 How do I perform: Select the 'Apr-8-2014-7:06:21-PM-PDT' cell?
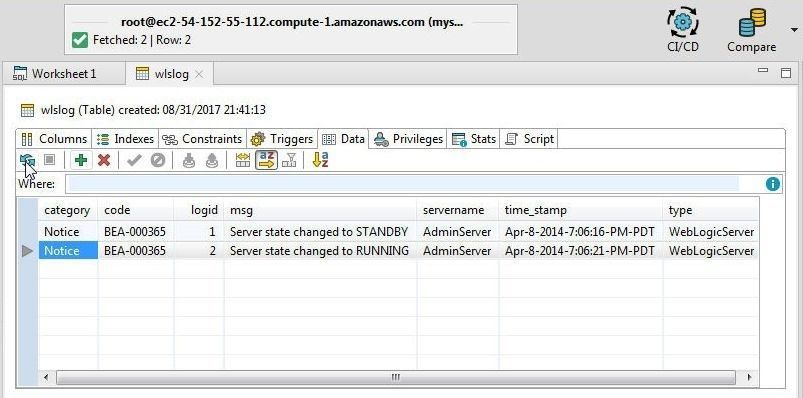pyautogui.click(x=580, y=251)
